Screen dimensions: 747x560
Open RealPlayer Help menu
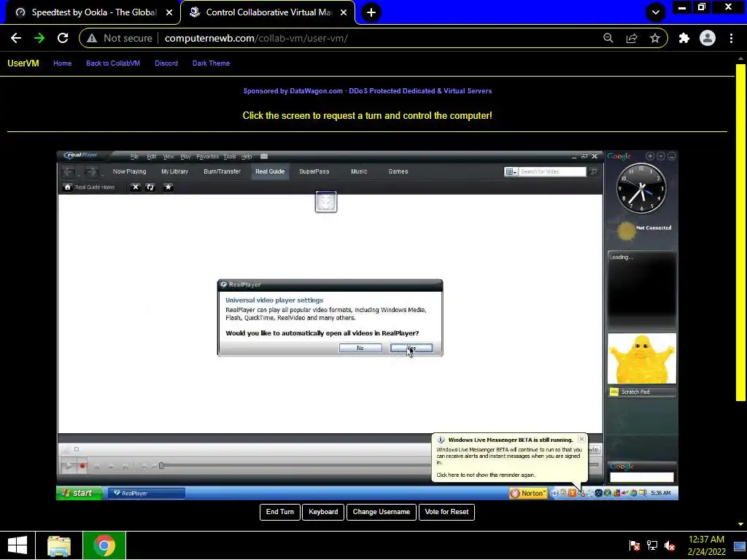247,157
